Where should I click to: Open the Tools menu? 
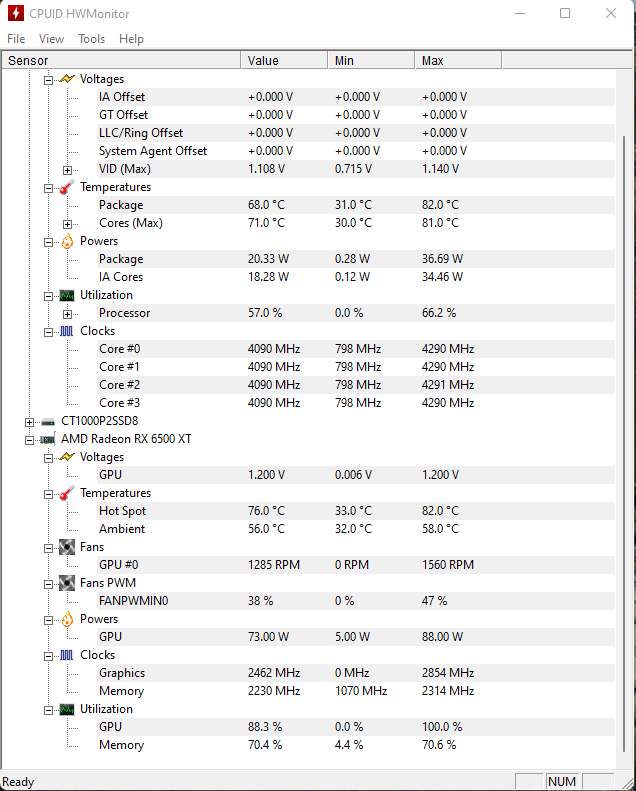click(x=91, y=39)
